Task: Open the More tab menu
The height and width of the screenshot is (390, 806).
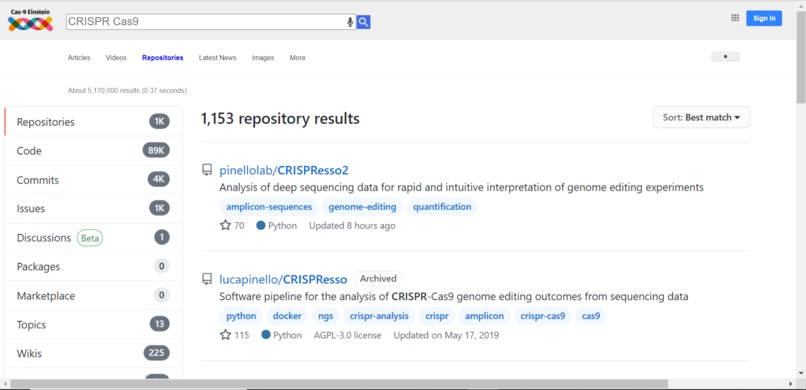Action: coord(297,58)
